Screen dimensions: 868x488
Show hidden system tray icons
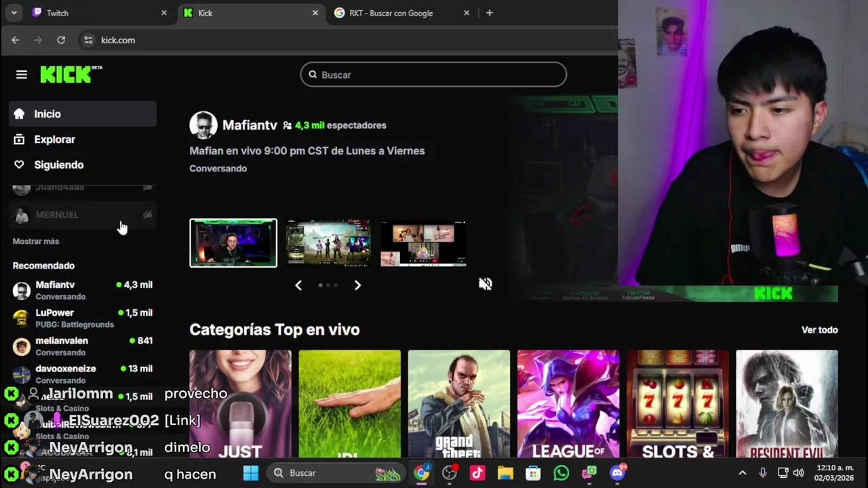(x=743, y=473)
